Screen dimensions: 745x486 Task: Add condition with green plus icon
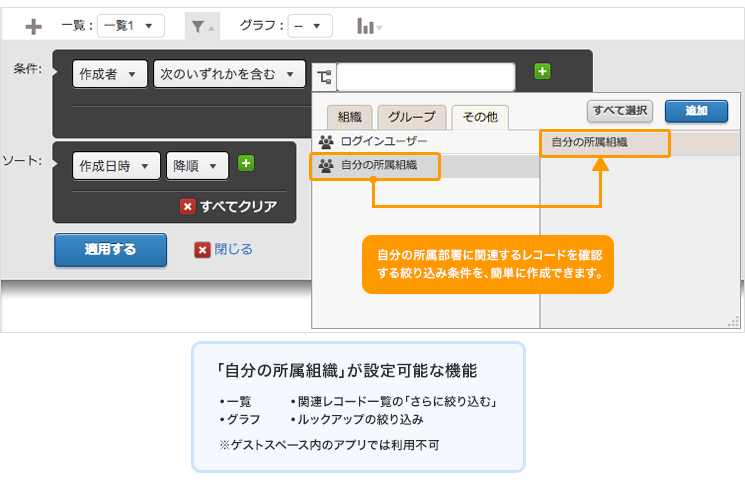[542, 71]
